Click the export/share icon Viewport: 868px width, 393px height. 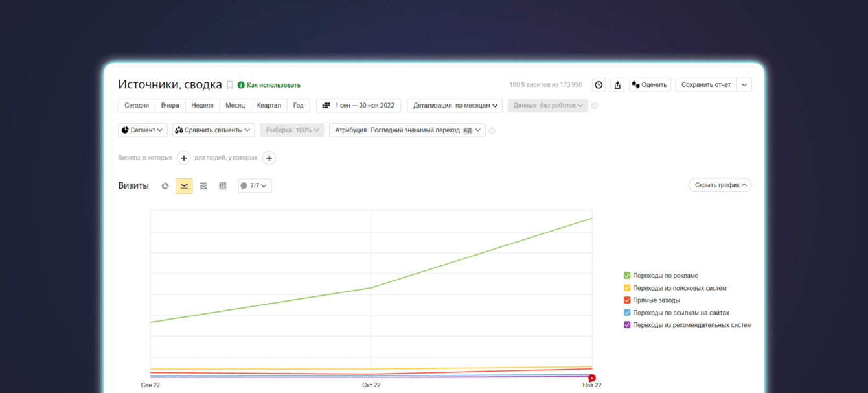617,85
